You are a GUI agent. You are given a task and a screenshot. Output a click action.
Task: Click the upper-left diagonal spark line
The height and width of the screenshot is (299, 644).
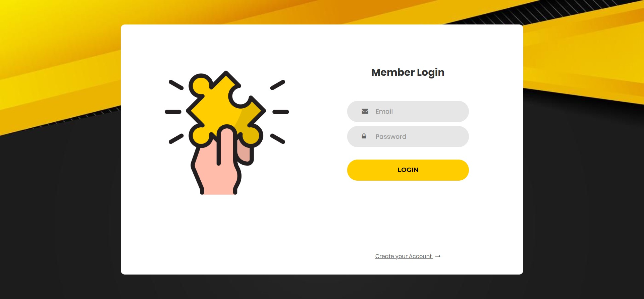point(176,85)
